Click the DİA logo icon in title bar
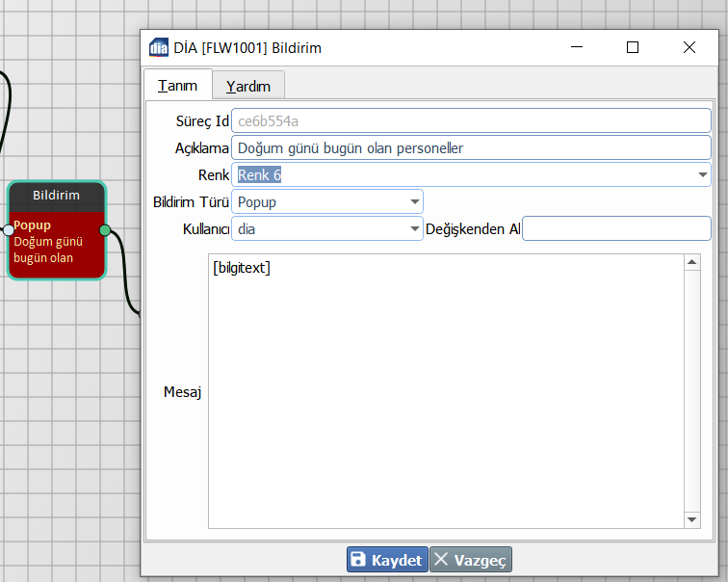728x582 pixels. coord(159,47)
